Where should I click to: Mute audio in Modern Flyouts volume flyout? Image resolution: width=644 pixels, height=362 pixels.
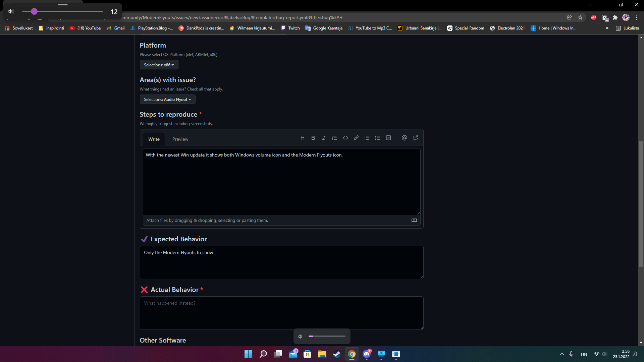click(11, 11)
